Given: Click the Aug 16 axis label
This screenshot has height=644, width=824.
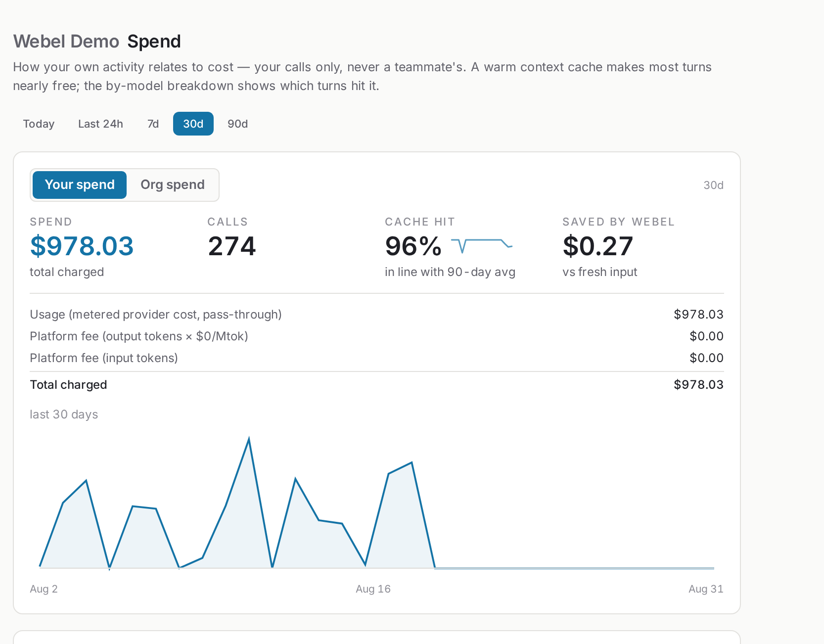Looking at the screenshot, I should pos(373,589).
